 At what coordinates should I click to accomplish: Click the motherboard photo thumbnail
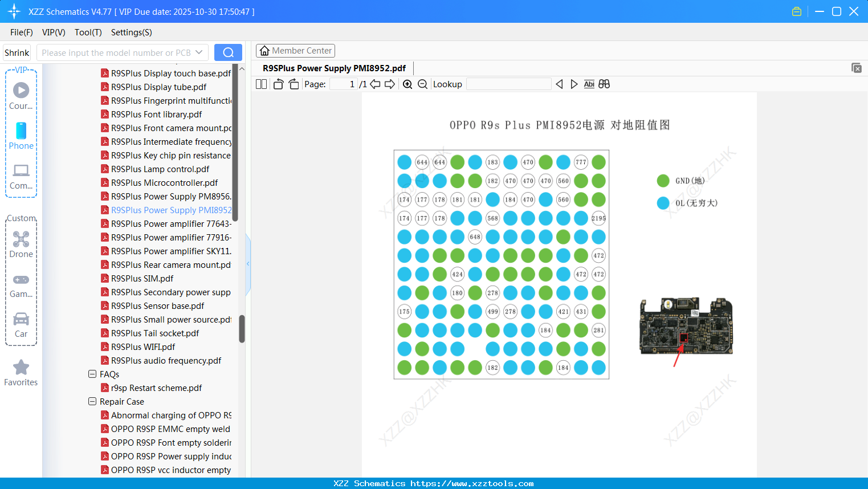click(x=686, y=326)
